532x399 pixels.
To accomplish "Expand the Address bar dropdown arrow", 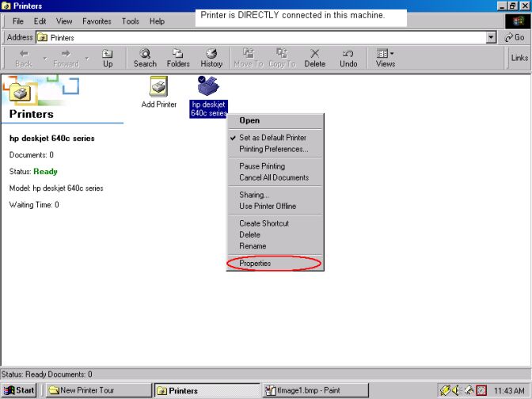I will 492,37.
